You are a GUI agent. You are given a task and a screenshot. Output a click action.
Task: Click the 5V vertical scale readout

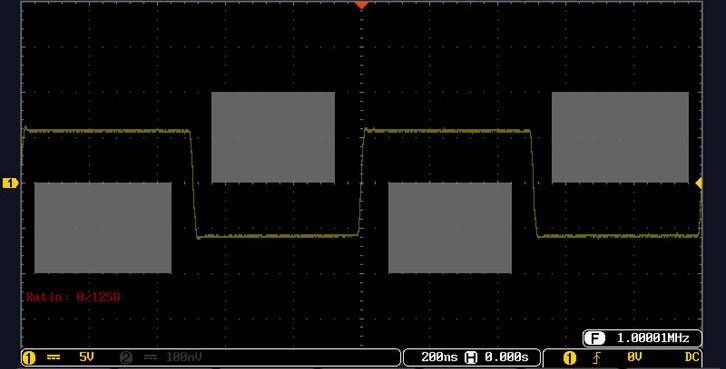pyautogui.click(x=87, y=357)
